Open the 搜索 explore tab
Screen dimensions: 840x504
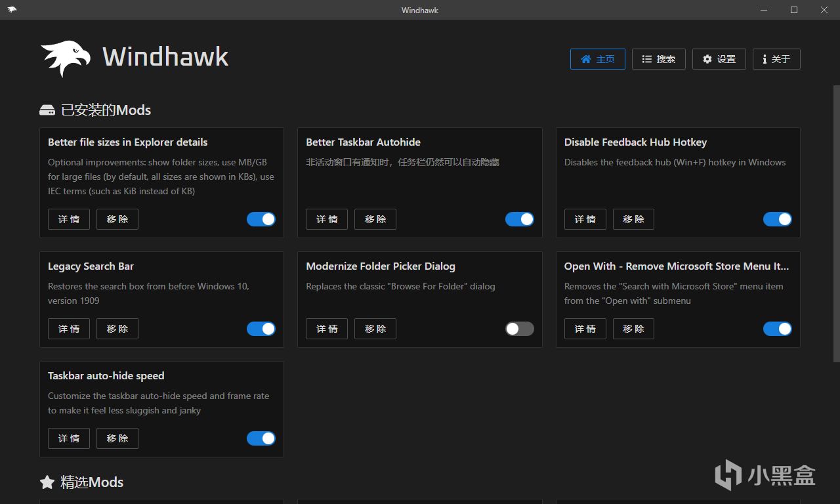click(x=659, y=59)
